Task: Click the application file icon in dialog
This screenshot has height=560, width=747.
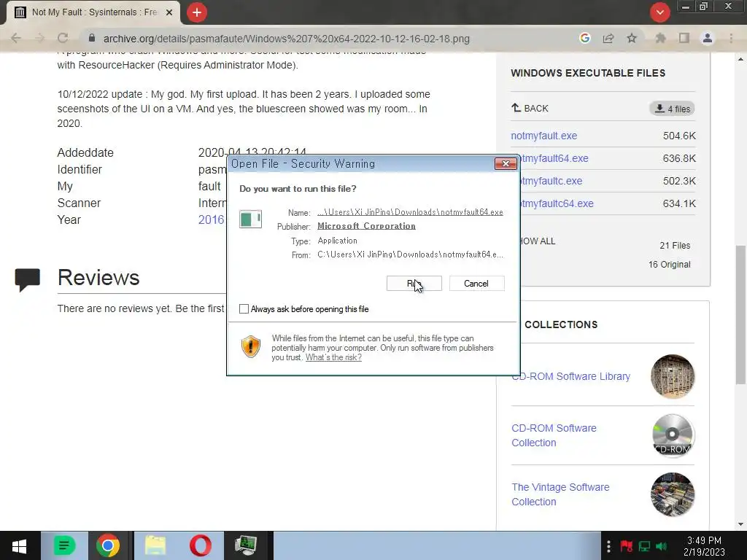Action: (x=251, y=219)
